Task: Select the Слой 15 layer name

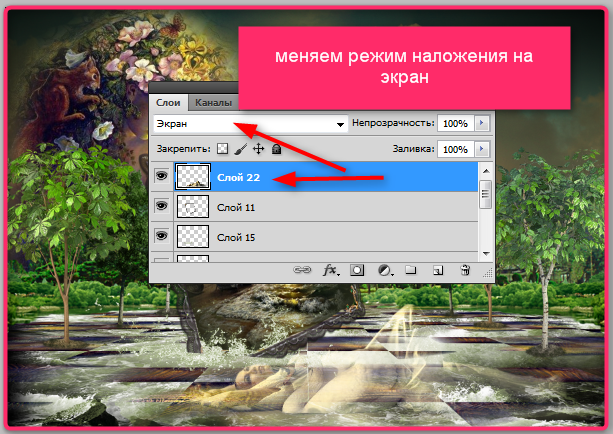Action: 236,237
